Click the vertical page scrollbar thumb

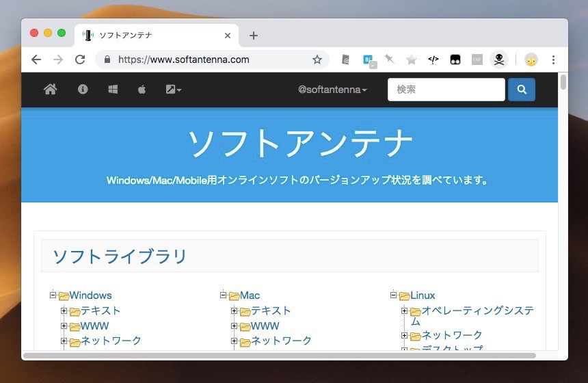point(563,82)
